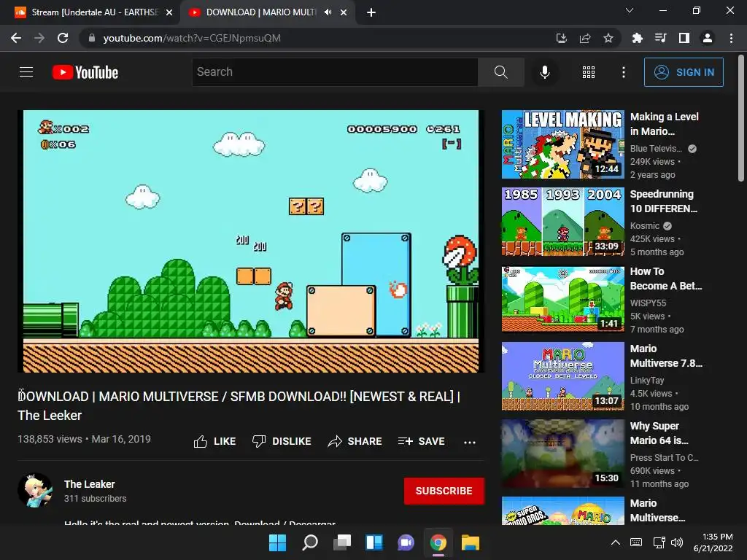Open the 1985 1993 2004 speedrunning thumbnail
The image size is (747, 560).
pyautogui.click(x=562, y=222)
